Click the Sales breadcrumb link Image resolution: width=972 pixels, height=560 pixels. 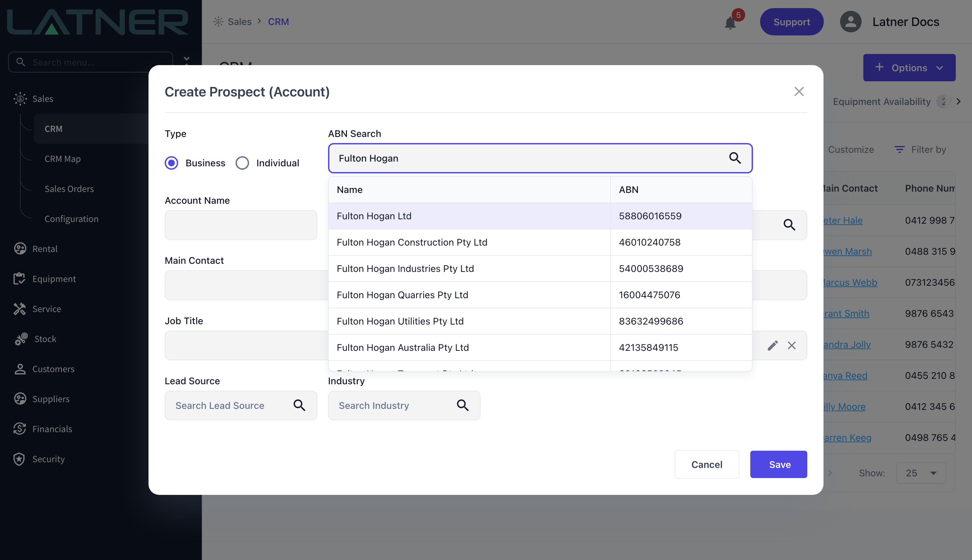click(x=239, y=22)
